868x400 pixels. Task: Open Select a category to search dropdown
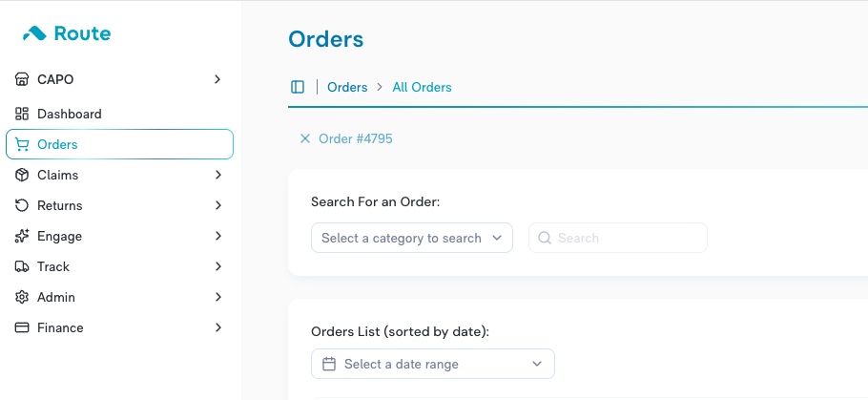click(x=412, y=239)
